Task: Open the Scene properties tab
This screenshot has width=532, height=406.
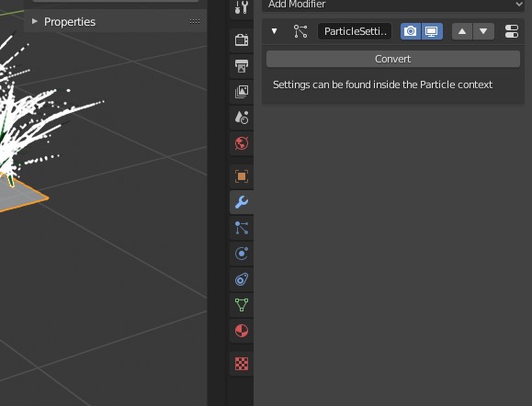Action: point(242,118)
